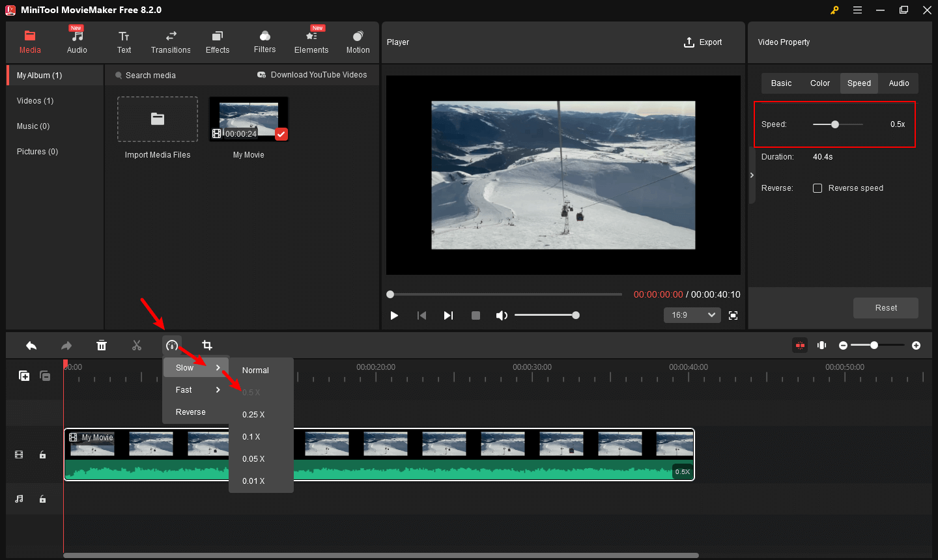Collapse the Video Property panel arrow

pyautogui.click(x=752, y=175)
